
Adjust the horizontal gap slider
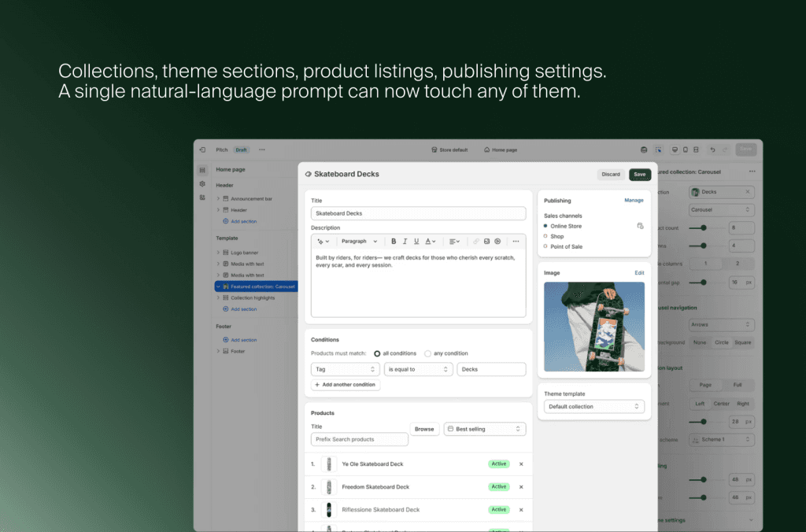[x=703, y=283]
